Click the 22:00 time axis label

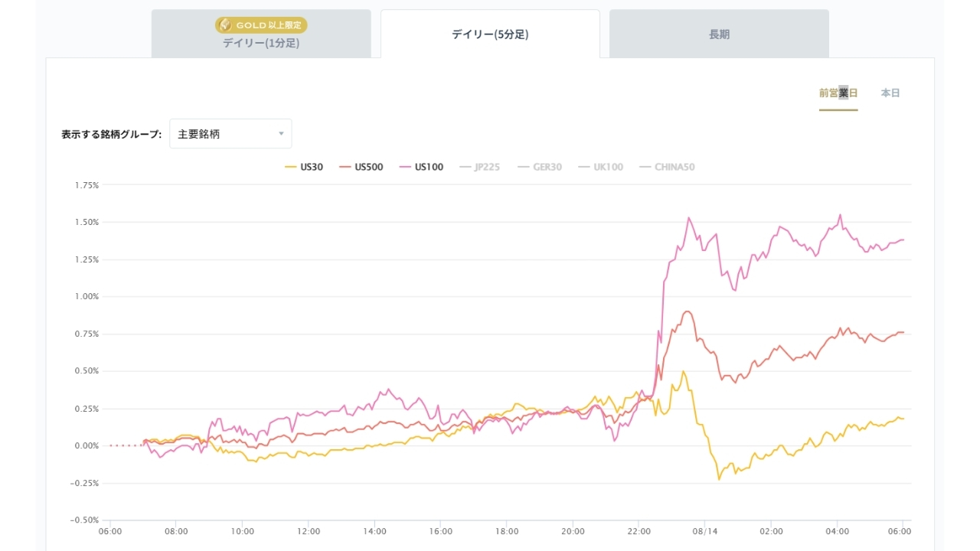[x=639, y=530]
